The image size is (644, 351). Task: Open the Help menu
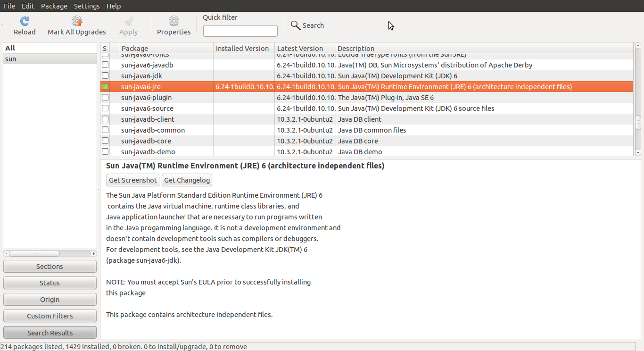pyautogui.click(x=114, y=6)
